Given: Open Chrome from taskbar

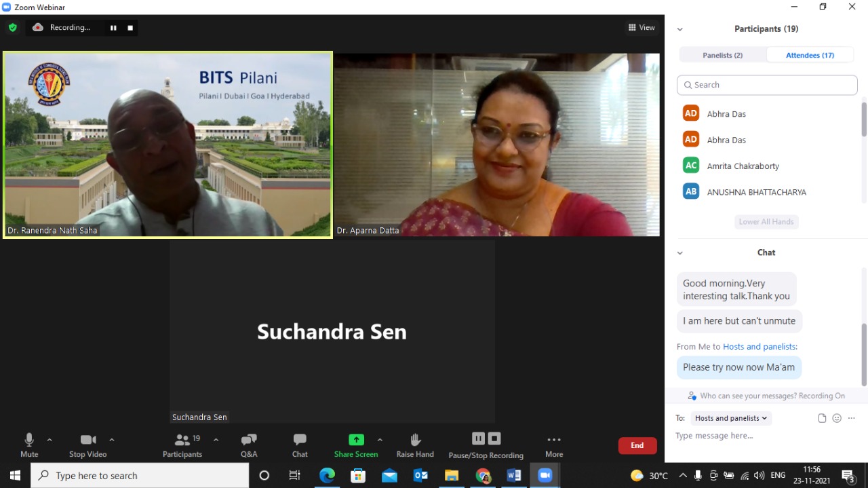Looking at the screenshot, I should coord(483,475).
